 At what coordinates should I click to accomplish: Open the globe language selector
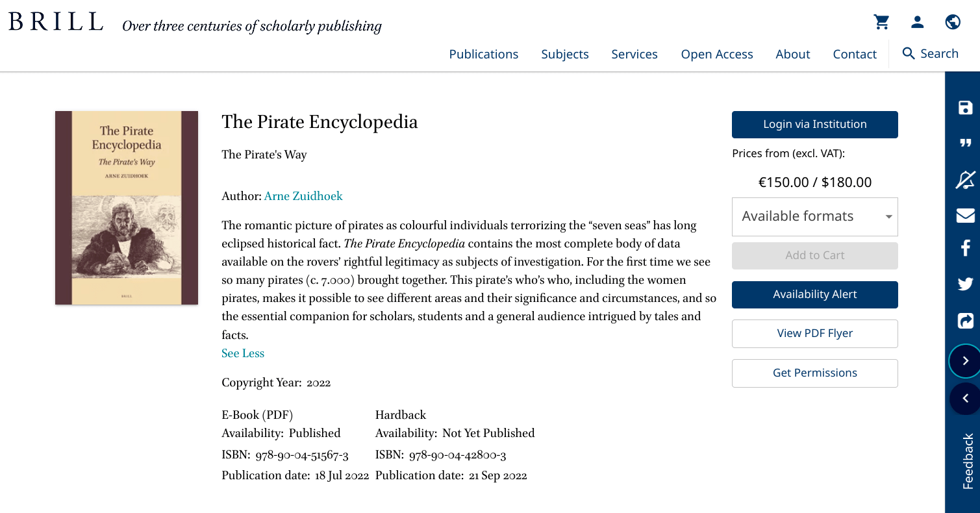coord(953,22)
